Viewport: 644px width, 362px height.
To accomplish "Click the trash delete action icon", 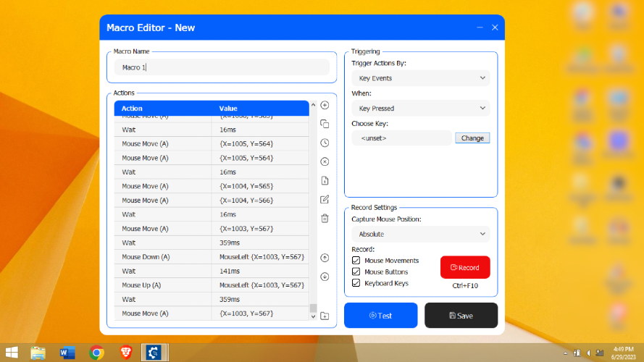I will click(325, 219).
